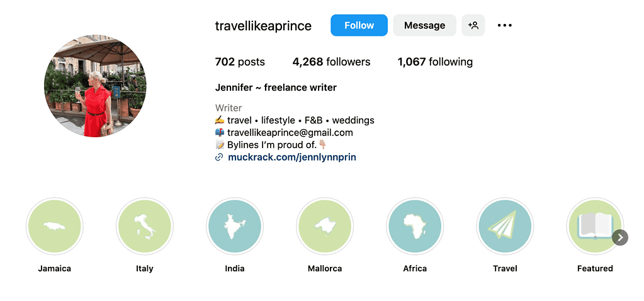The width and height of the screenshot is (644, 301).
Task: Click the link chain icon in bio
Action: (219, 157)
